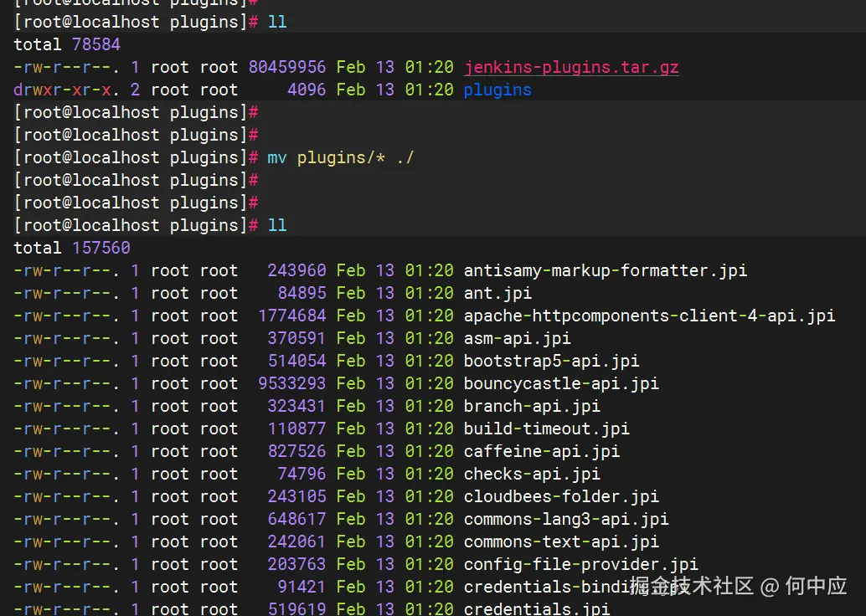Click file size 110877
The image size is (866, 616).
(x=297, y=429)
